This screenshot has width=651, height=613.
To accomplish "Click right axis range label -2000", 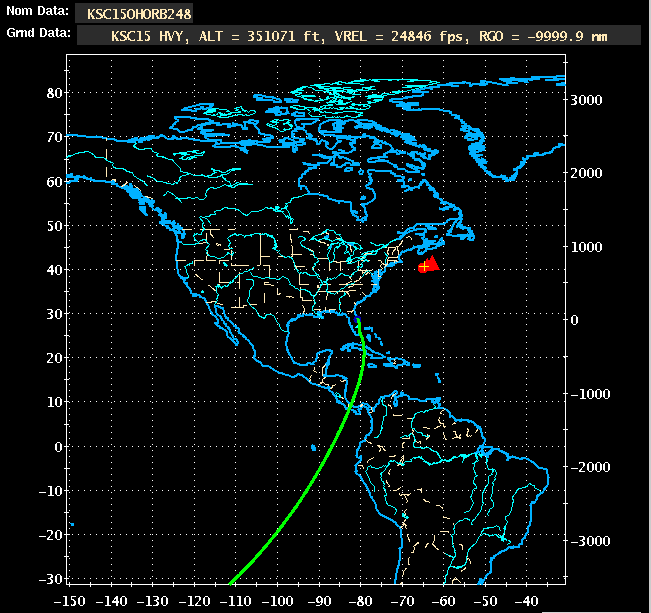I will [x=590, y=467].
